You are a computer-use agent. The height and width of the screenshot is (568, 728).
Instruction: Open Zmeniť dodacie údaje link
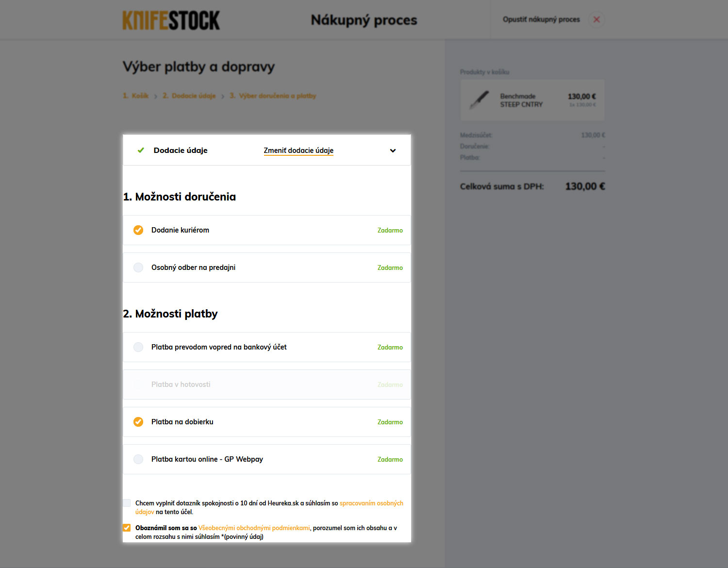click(x=298, y=150)
